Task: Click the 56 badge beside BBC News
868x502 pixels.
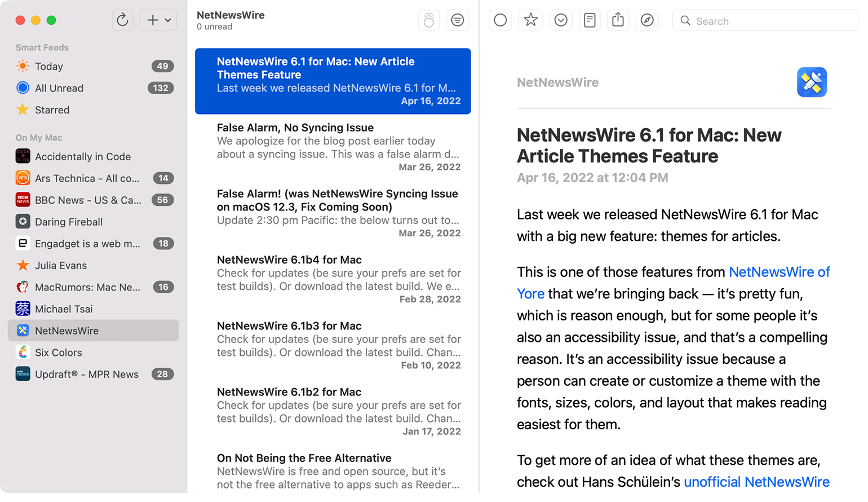Action: pos(162,200)
